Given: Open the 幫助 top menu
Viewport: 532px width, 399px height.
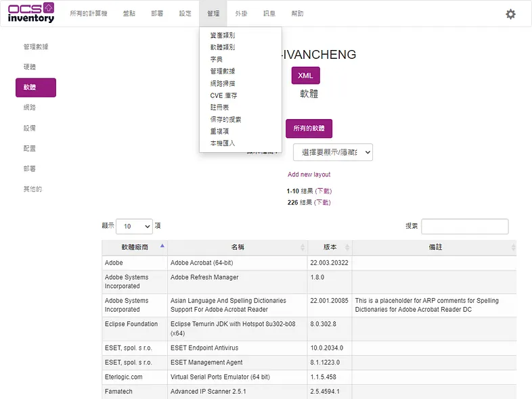Looking at the screenshot, I should click(297, 14).
